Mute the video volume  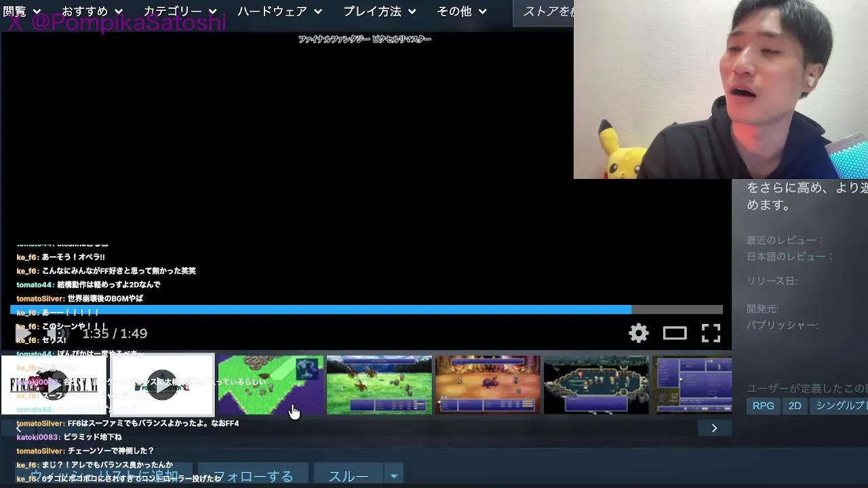click(57, 333)
